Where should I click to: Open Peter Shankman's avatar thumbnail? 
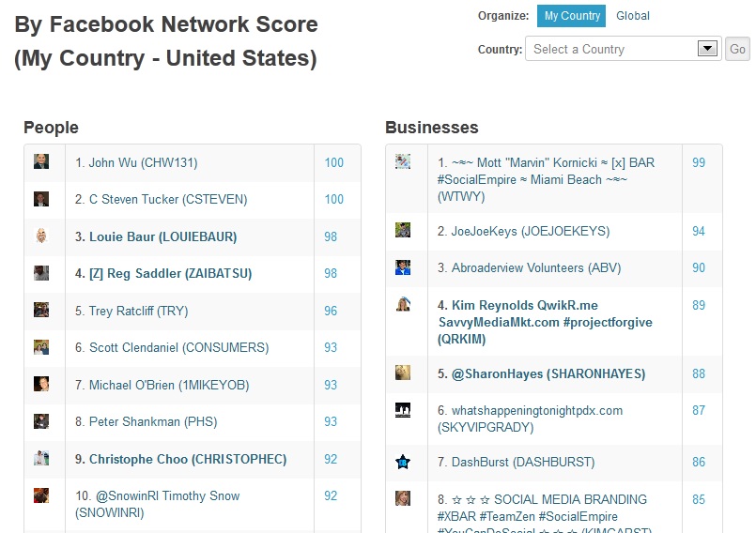(41, 421)
